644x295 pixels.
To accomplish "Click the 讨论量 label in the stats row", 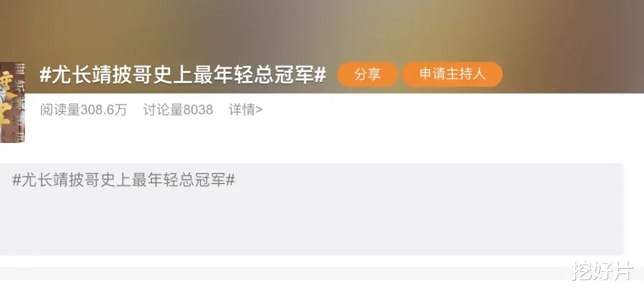I will click(x=163, y=110).
